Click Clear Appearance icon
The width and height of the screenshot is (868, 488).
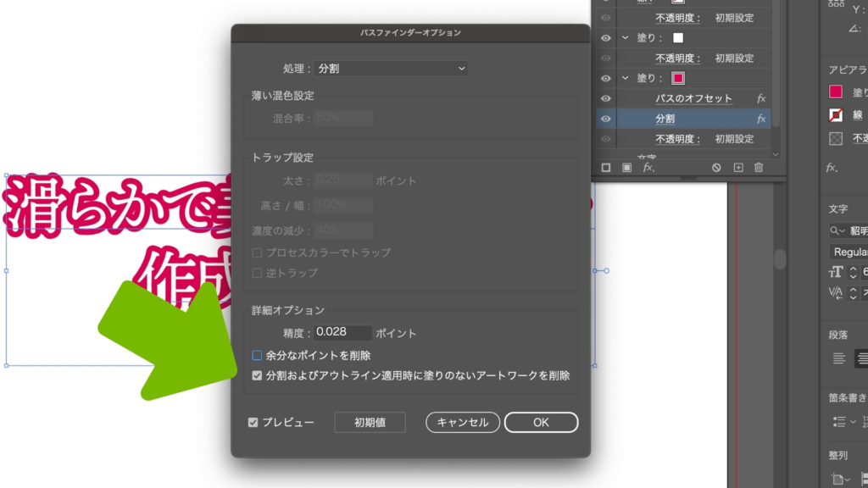point(716,168)
